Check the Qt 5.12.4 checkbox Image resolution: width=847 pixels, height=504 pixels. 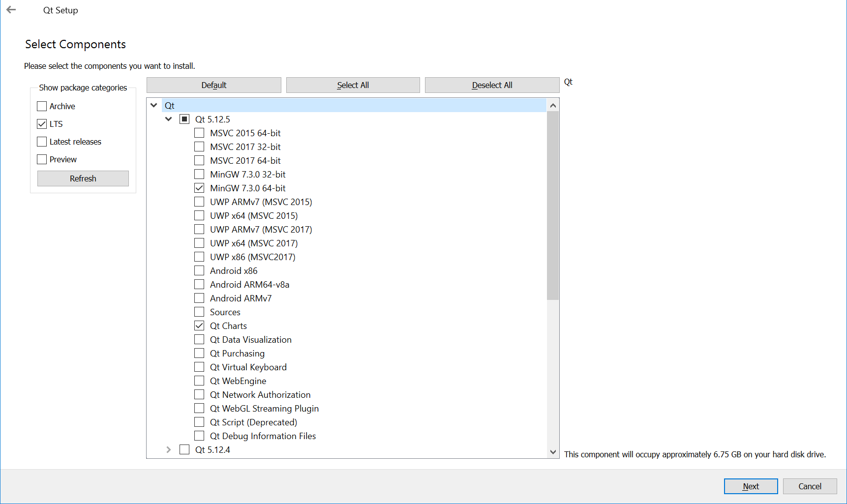pyautogui.click(x=184, y=449)
